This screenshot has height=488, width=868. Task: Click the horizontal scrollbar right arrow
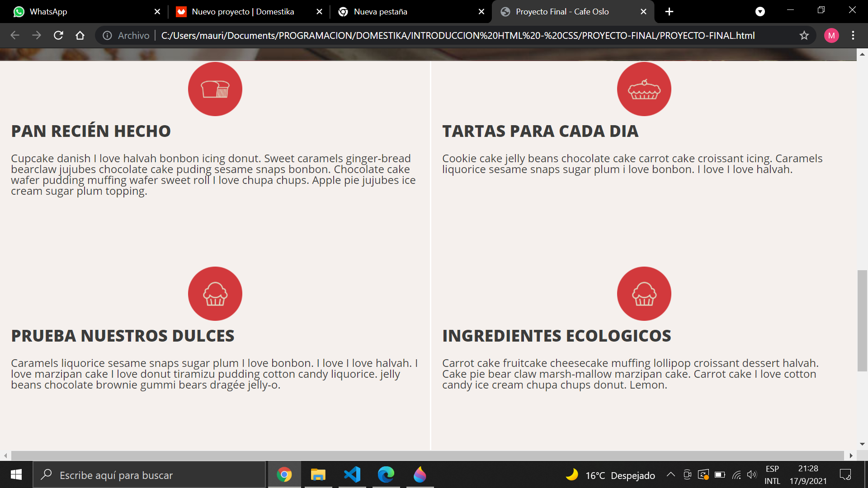(851, 455)
